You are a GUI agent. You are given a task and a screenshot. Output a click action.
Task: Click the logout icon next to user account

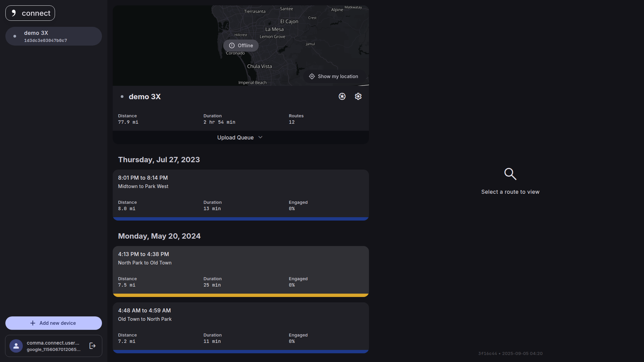(93, 346)
